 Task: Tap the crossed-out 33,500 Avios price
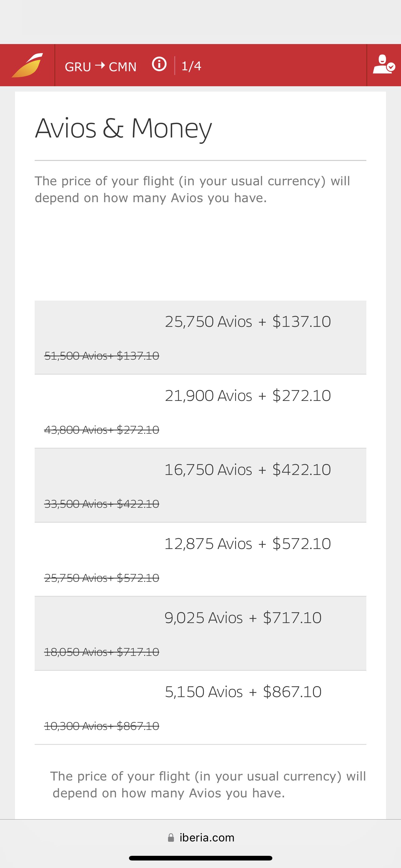(x=102, y=504)
